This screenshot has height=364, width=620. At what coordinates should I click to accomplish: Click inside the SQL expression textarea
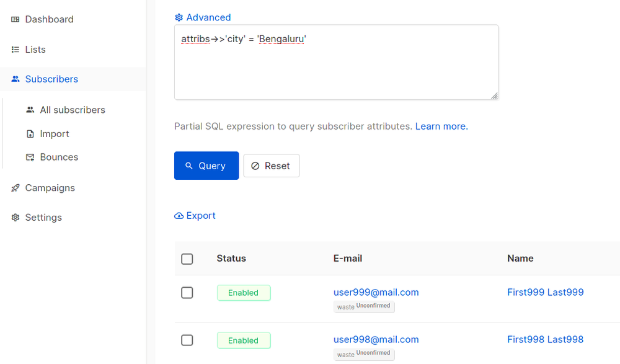336,62
